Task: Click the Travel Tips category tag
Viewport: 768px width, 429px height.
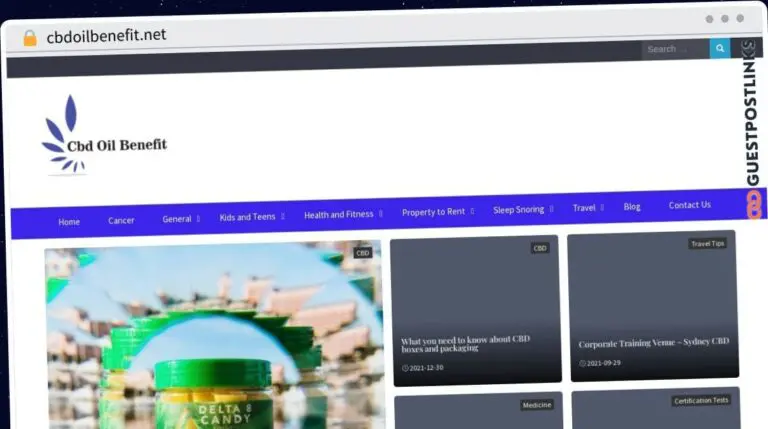Action: click(x=707, y=244)
